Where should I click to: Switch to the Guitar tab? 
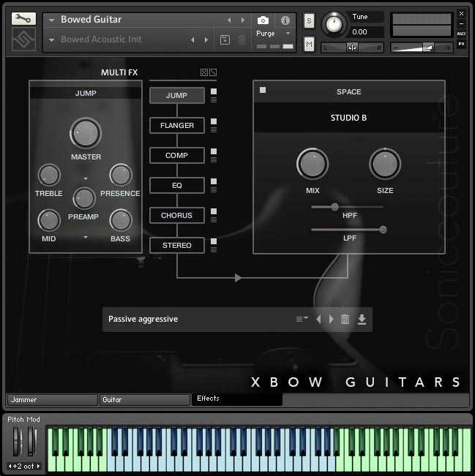point(145,400)
